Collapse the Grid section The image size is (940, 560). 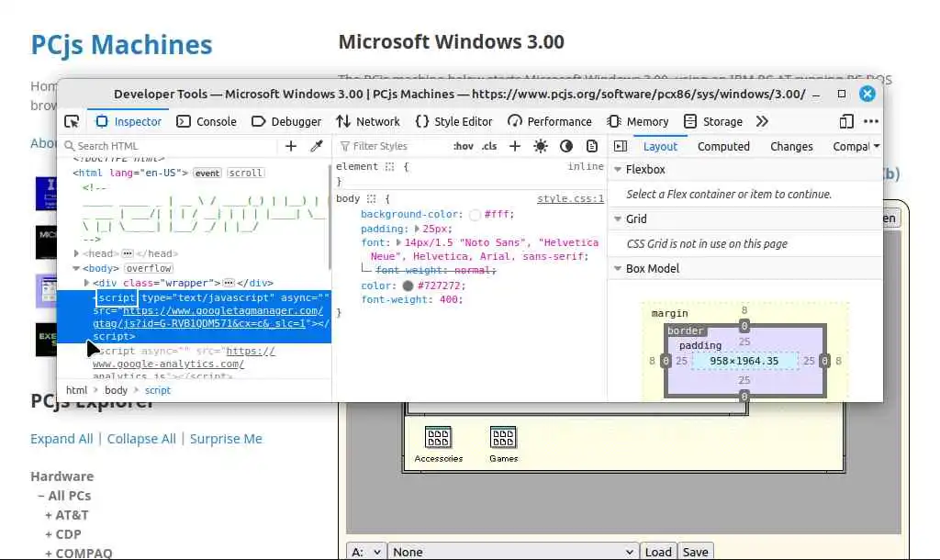618,218
